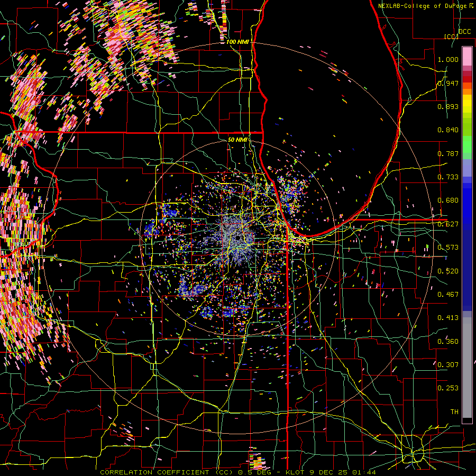Select the 0.947 value on the color scale
Image resolution: width=476 pixels, height=476 pixels.
(x=448, y=83)
